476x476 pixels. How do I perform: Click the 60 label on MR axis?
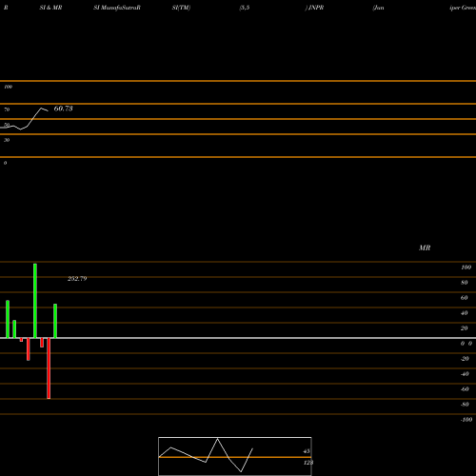tap(464, 298)
